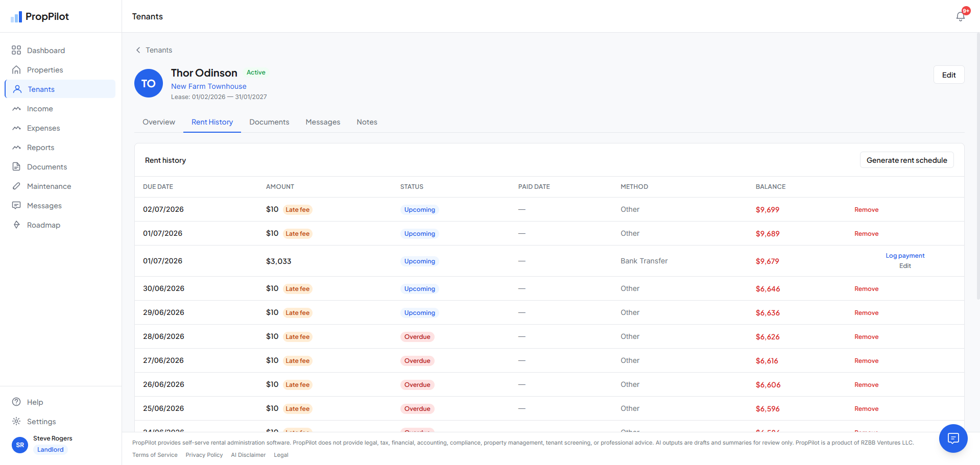980x465 pixels.
Task: Click the Tenants person icon
Action: (x=17, y=89)
